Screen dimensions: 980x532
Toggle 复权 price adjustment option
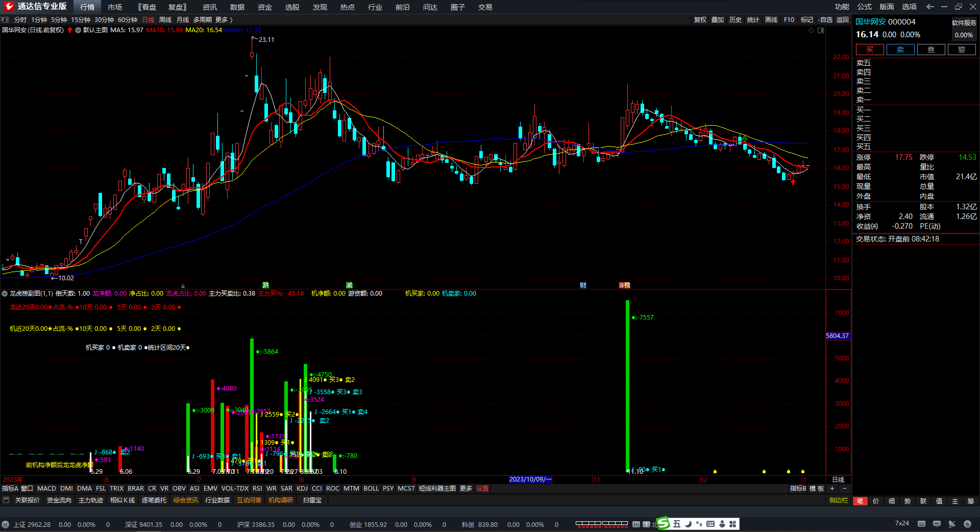[x=700, y=19]
